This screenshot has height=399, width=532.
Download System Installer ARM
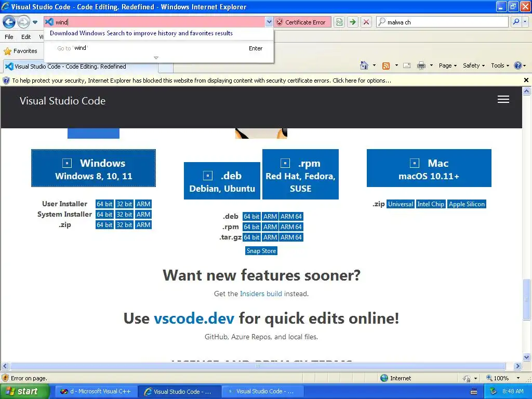click(143, 215)
